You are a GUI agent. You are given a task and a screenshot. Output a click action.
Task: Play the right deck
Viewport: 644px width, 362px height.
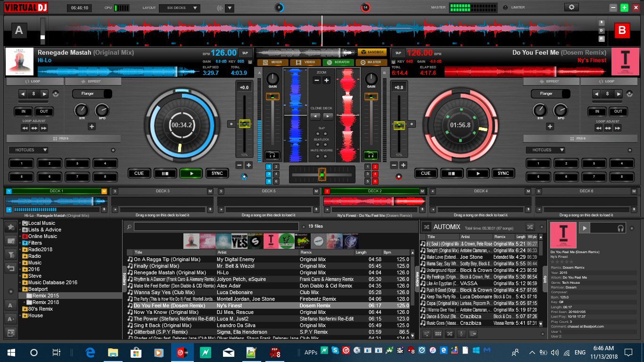478,173
